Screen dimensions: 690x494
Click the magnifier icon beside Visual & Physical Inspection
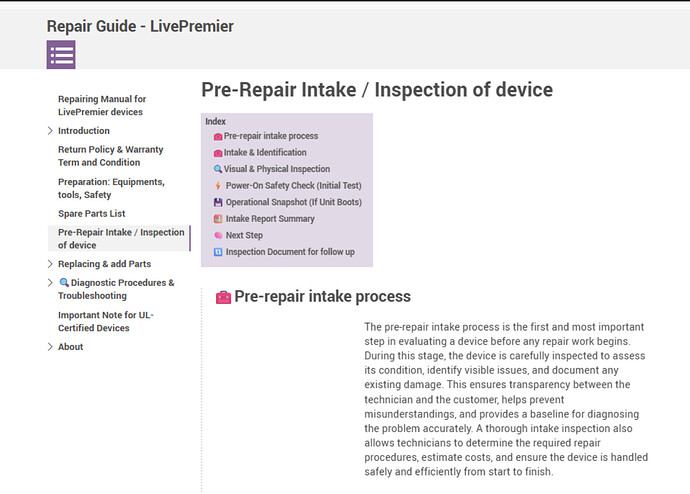[218, 170]
